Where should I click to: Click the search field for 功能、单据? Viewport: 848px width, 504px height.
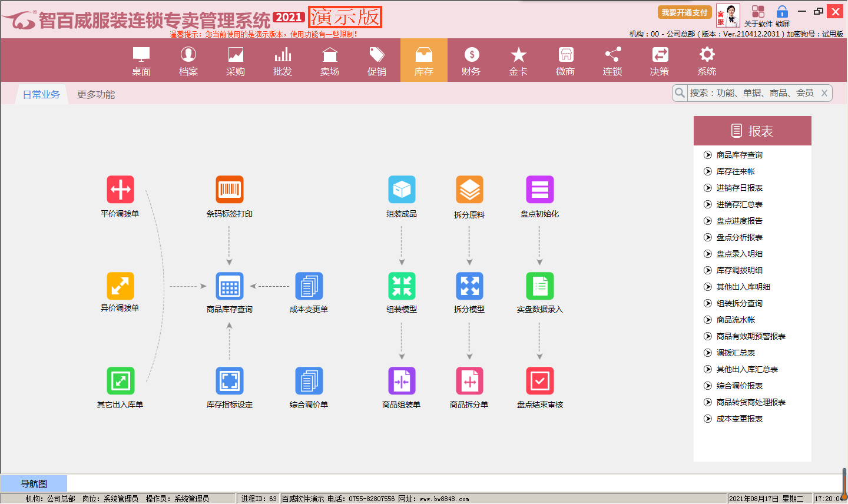click(751, 93)
